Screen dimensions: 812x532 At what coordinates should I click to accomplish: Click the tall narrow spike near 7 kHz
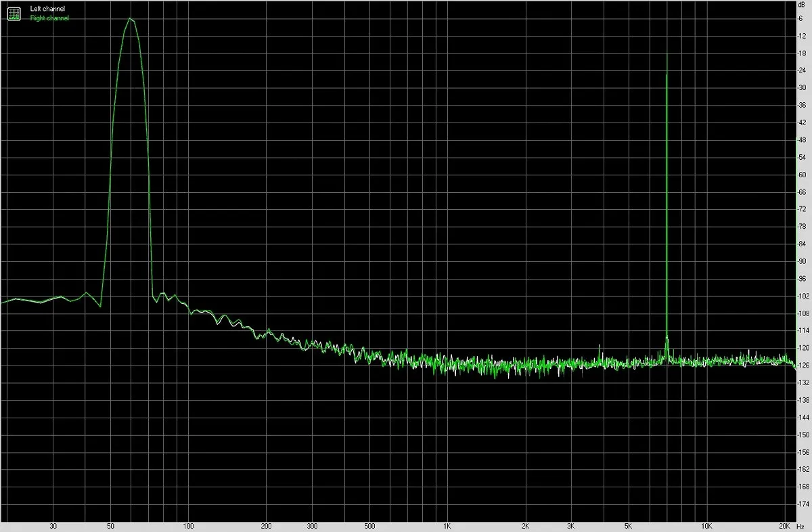click(x=667, y=203)
